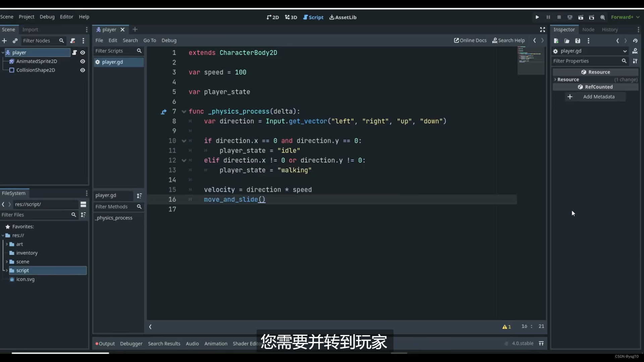
Task: Open Online Docs link
Action: 470,40
